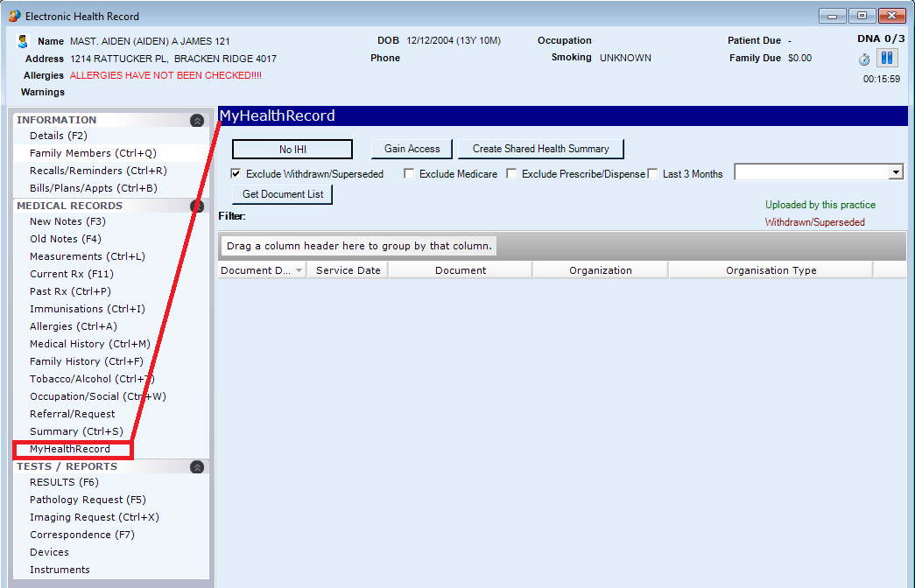915x588 pixels.
Task: Open Tobacco/Alcohol section
Action: click(92, 379)
